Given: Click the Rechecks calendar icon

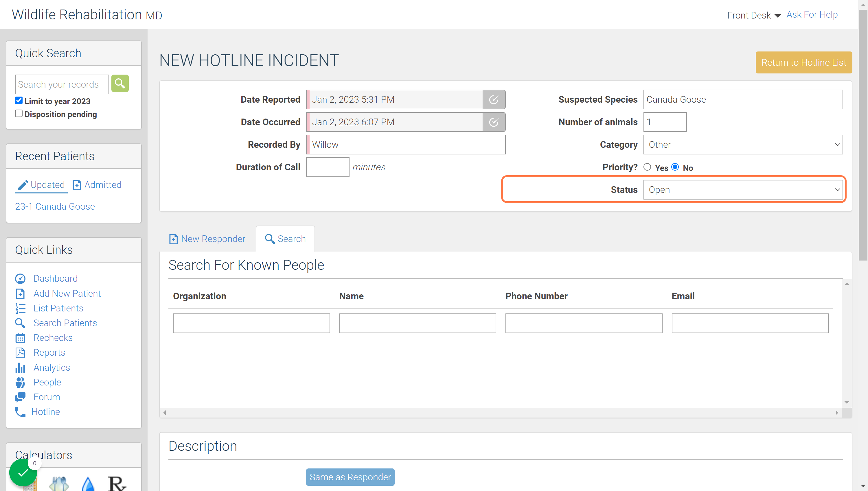Looking at the screenshot, I should click(20, 338).
